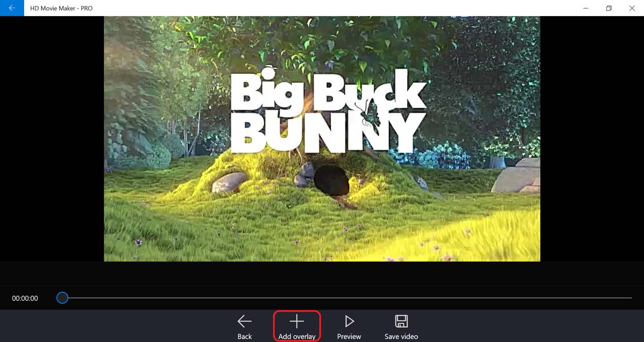
Task: Click the Back arrow icon in bottom toolbar
Action: pos(245,321)
